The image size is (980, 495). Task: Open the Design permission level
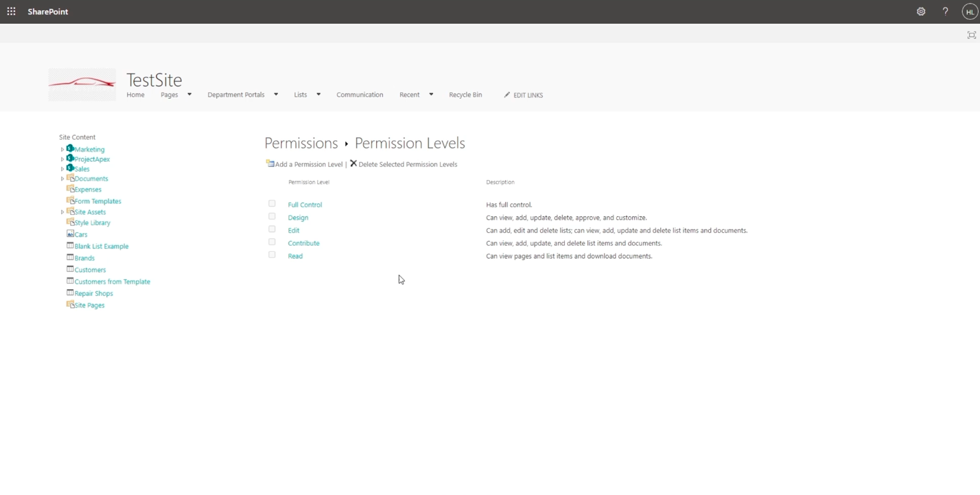(x=298, y=217)
